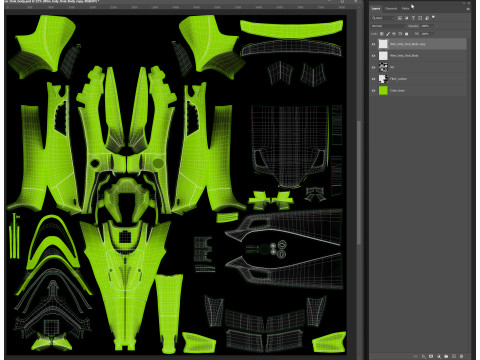
Task: Close the Layers panel with X
Action: [469, 3]
